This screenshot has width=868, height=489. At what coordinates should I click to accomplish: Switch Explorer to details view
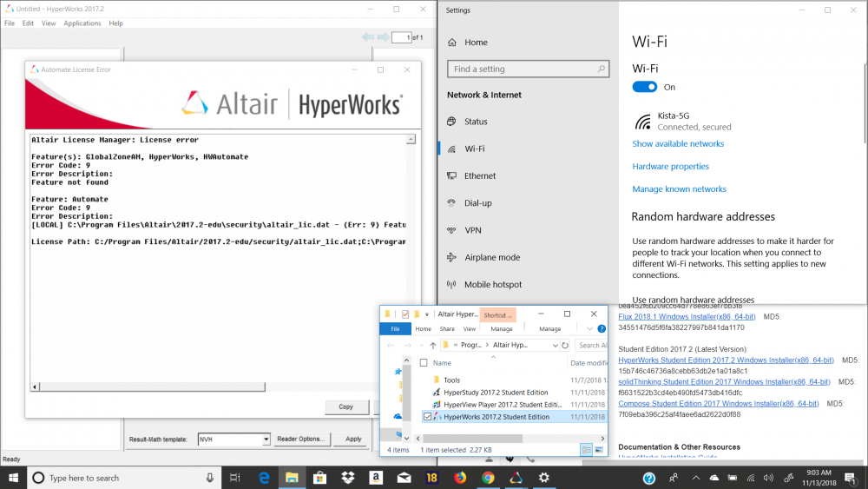pyautogui.click(x=586, y=450)
